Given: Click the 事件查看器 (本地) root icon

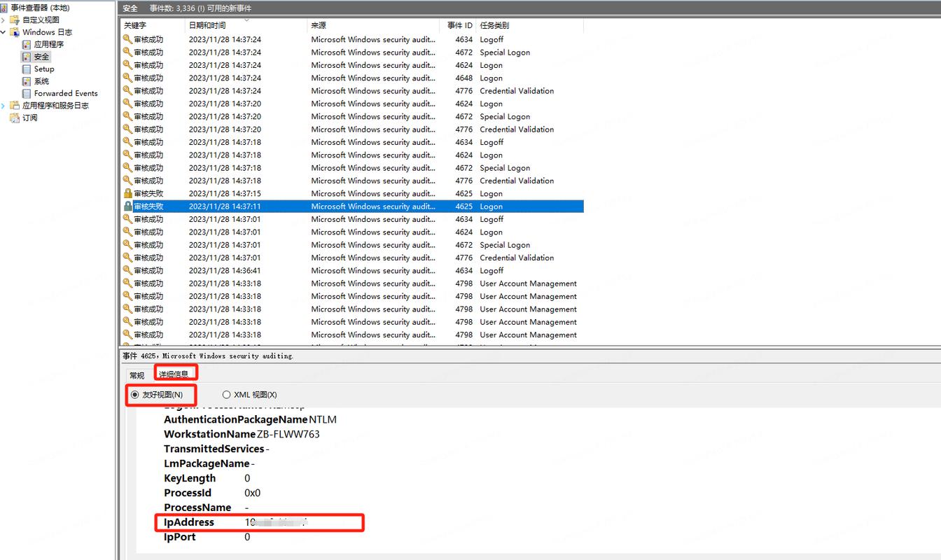Looking at the screenshot, I should click(5, 8).
